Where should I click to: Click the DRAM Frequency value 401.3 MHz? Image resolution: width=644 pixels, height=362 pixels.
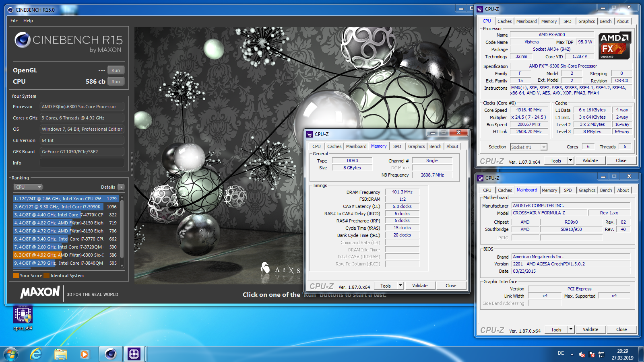[x=402, y=192]
